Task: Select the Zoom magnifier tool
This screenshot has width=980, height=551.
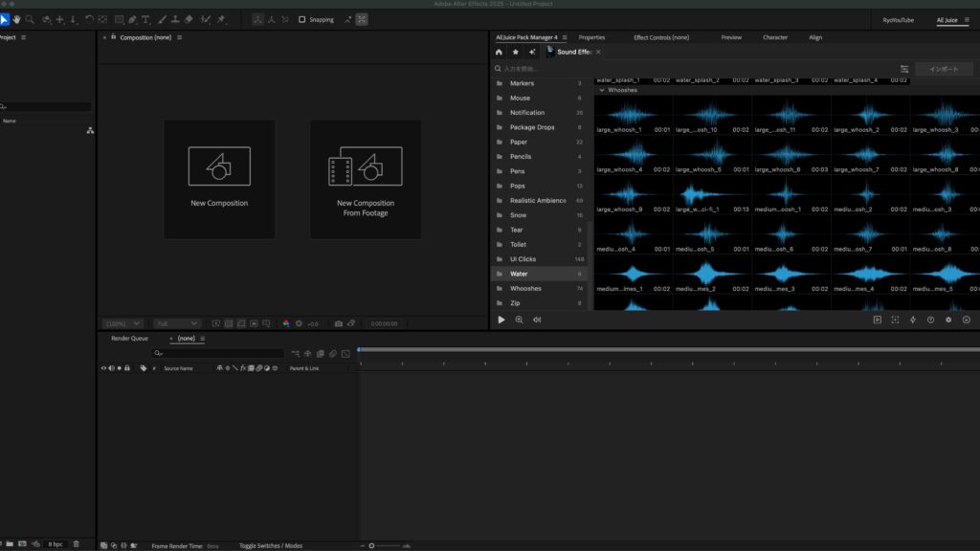Action: click(31, 19)
